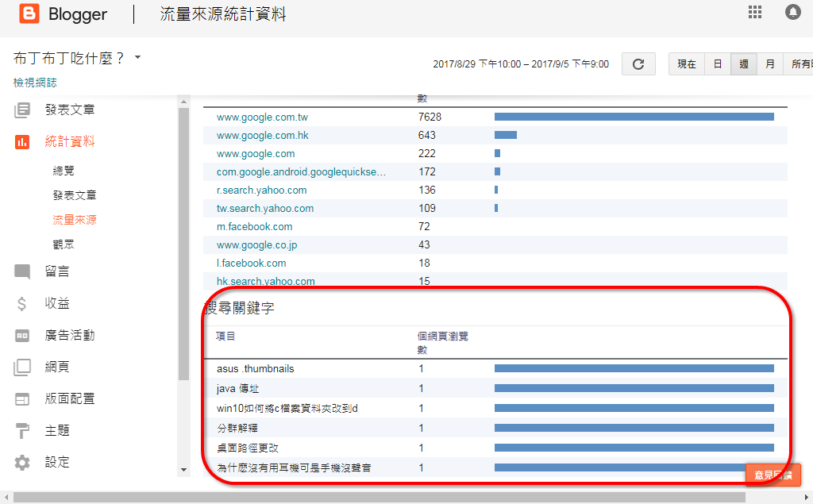Click the 主題 paint roller icon
The image size is (813, 504).
coord(21,430)
